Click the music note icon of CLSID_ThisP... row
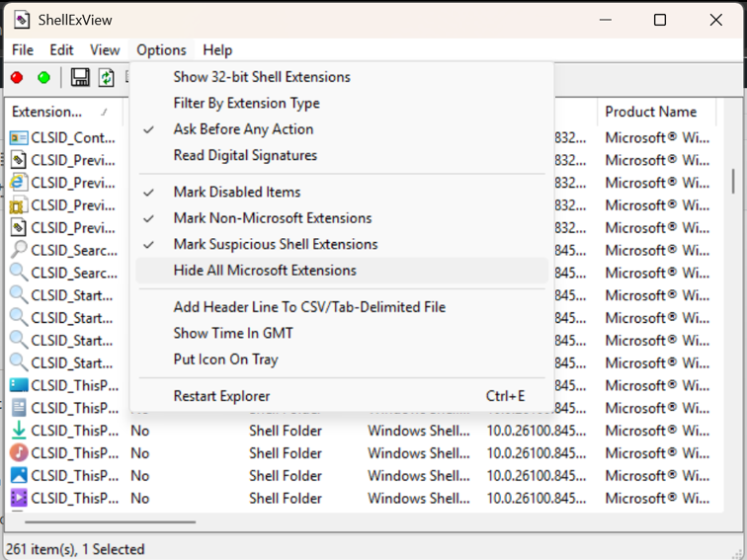Viewport: 747px width, 560px height. pyautogui.click(x=19, y=453)
